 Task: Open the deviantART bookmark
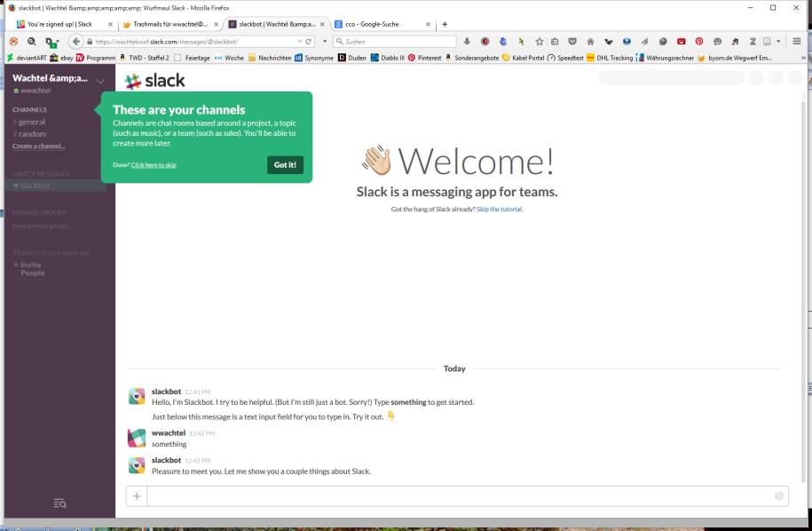click(x=27, y=58)
